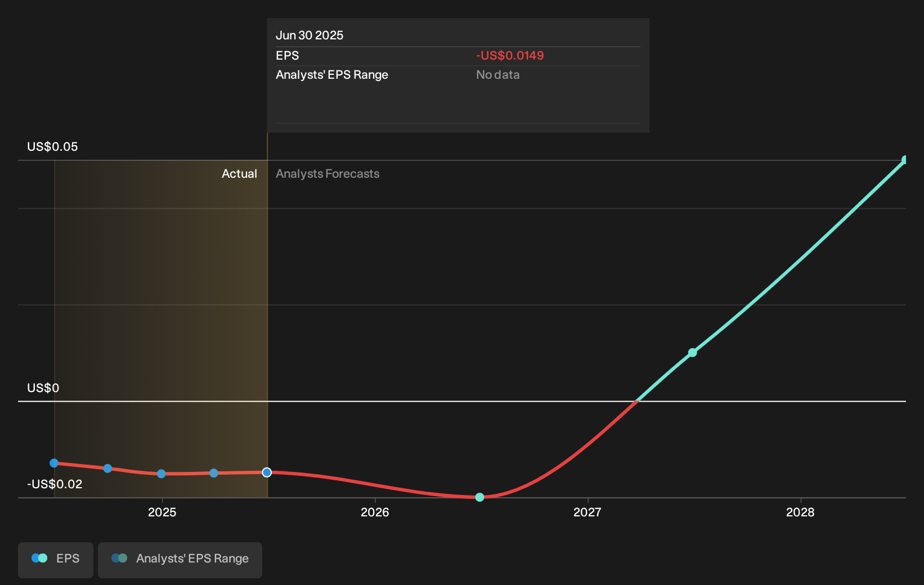Toggle the EPS legend series
The image size is (924, 585).
coord(56,559)
